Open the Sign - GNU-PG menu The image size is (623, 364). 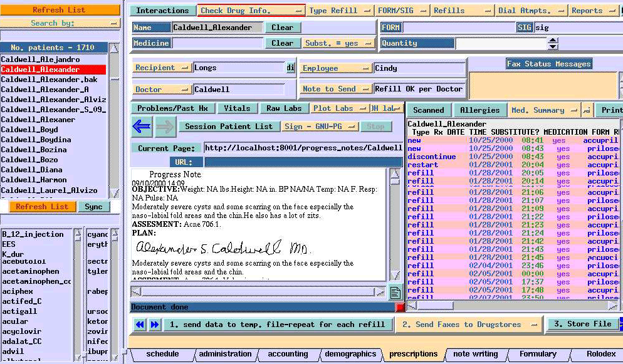click(x=320, y=127)
